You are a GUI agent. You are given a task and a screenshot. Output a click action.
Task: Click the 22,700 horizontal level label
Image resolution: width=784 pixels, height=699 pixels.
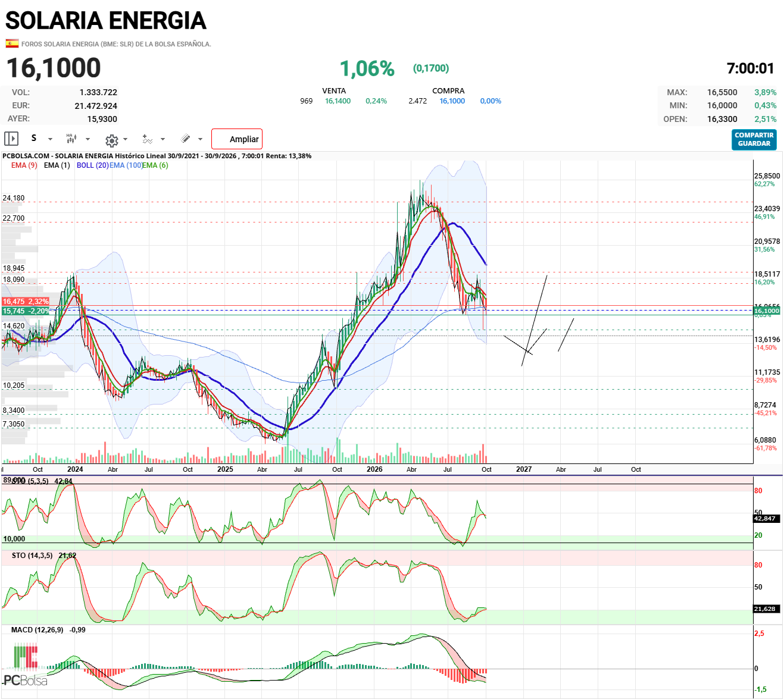point(14,218)
